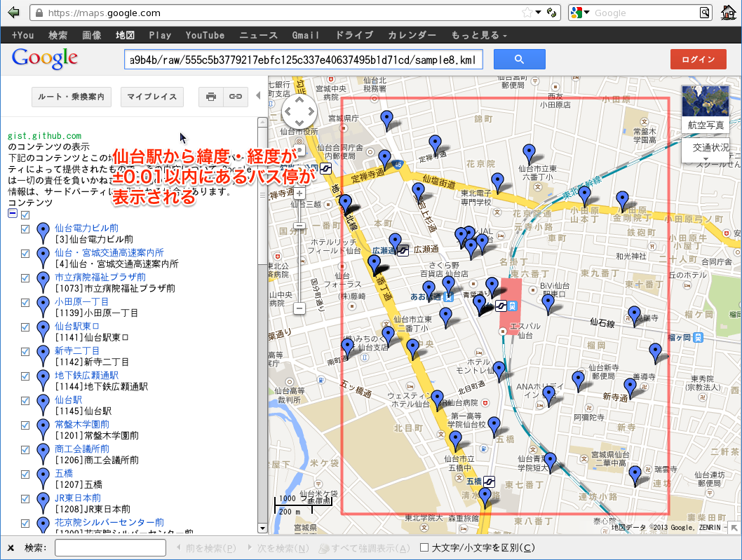The height and width of the screenshot is (560, 742).
Task: Click the sidebar scrollbar down arrow
Action: (262, 528)
